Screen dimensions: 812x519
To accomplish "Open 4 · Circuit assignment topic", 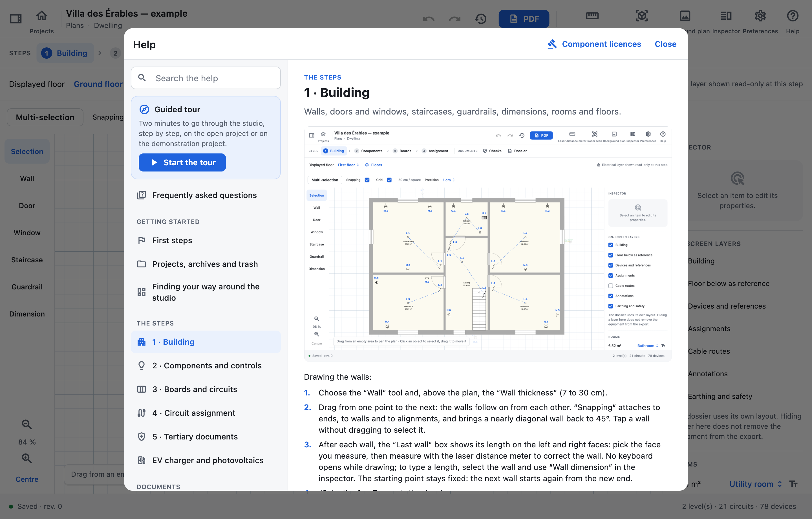I will pos(206,413).
